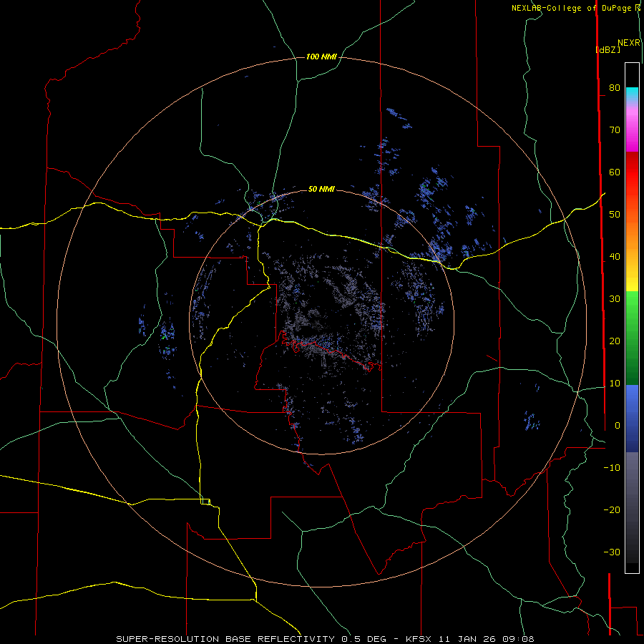Image resolution: width=644 pixels, height=644 pixels.
Task: Click the 10 value on the dBZ scale
Action: [x=615, y=384]
